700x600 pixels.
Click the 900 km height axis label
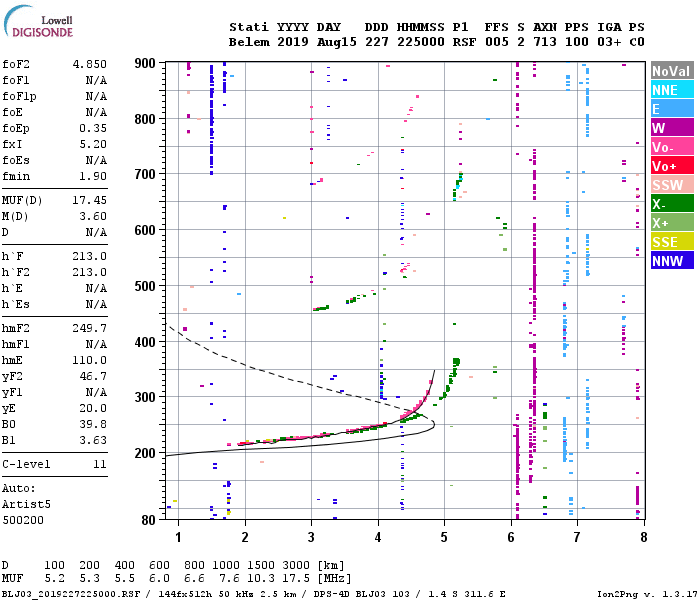[x=145, y=63]
